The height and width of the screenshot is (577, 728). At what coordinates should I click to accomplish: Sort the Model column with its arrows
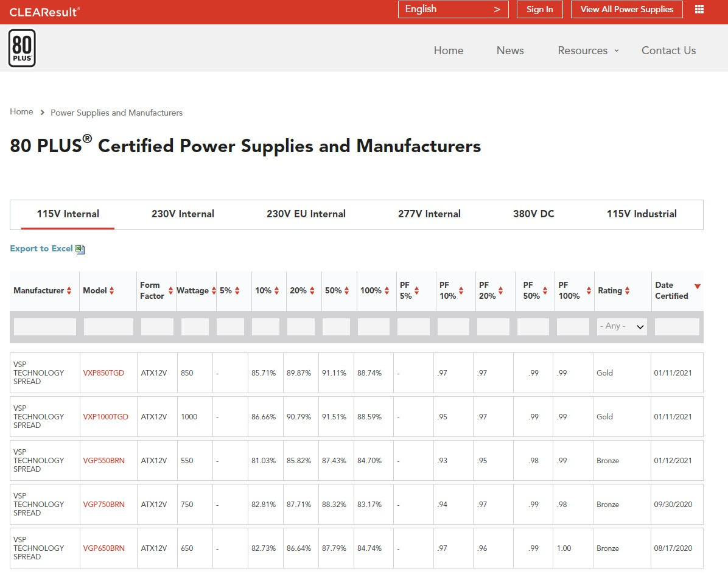pos(113,290)
